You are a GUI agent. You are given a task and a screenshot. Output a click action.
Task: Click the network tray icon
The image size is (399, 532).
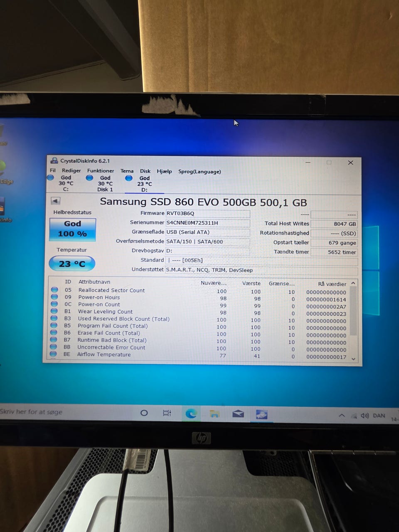click(354, 416)
